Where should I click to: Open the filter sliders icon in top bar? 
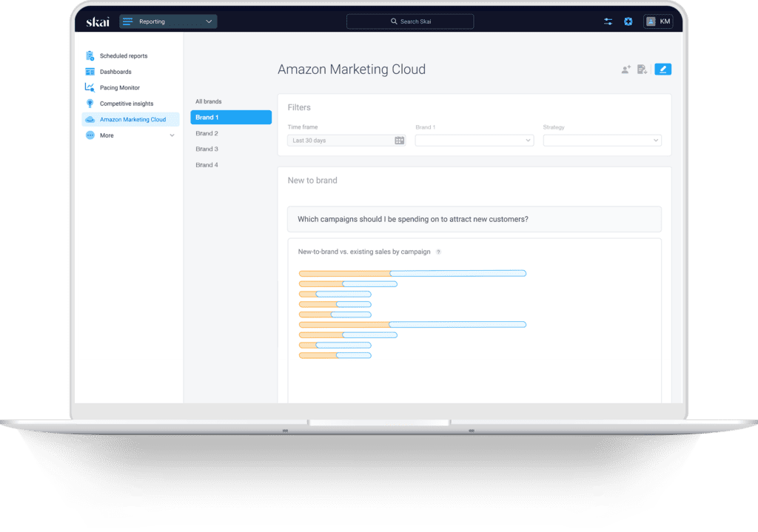click(608, 21)
